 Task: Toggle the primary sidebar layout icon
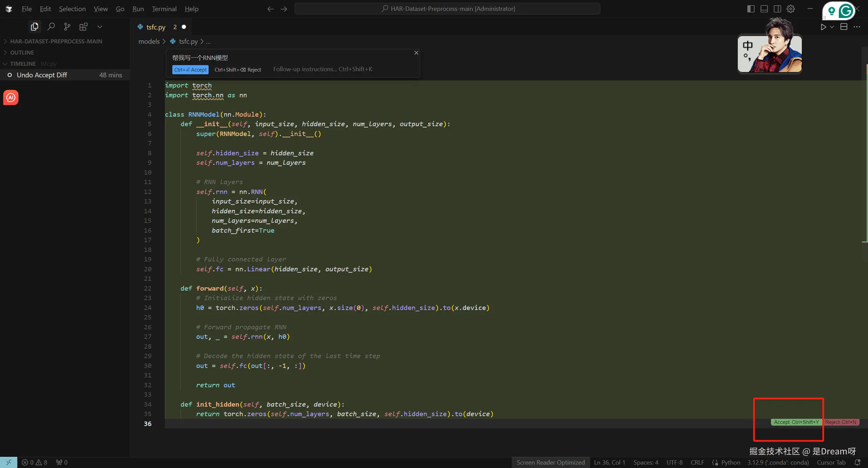[751, 9]
